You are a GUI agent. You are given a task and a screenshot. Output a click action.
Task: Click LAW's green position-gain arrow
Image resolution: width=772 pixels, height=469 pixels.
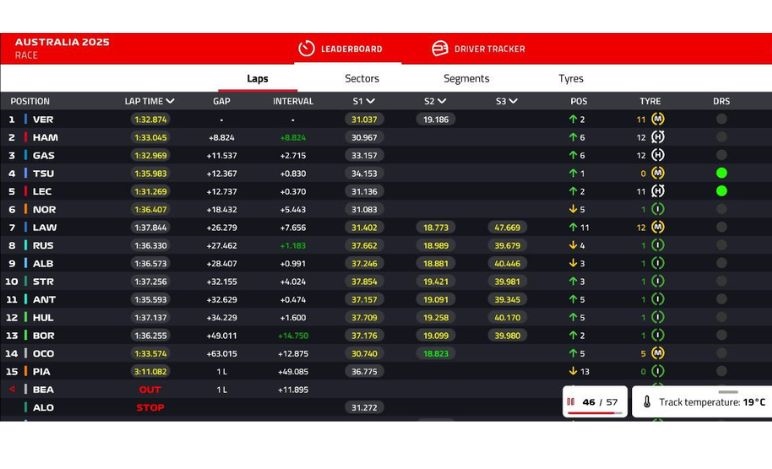573,227
